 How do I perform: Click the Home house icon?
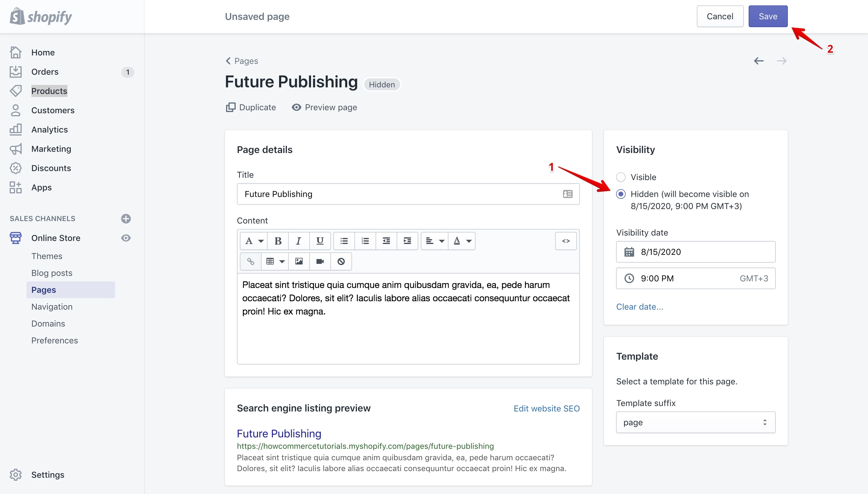point(16,52)
